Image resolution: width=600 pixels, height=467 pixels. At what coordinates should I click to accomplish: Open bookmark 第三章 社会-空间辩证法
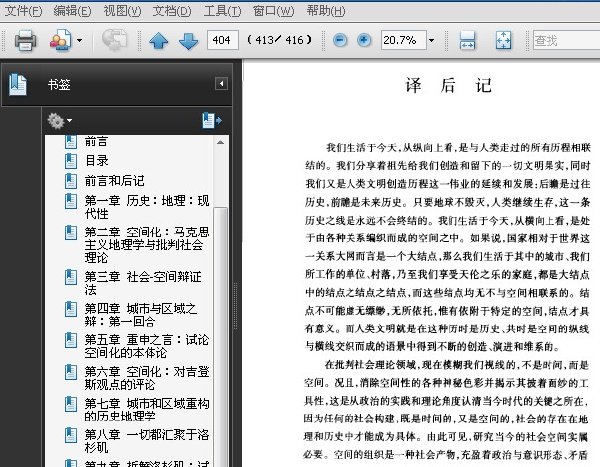coord(143,283)
